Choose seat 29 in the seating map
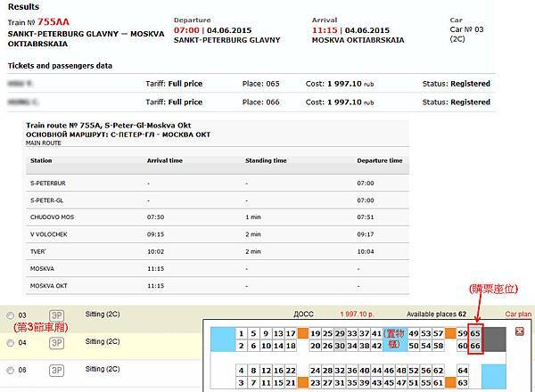This screenshot has width=535, height=392. pyautogui.click(x=340, y=333)
